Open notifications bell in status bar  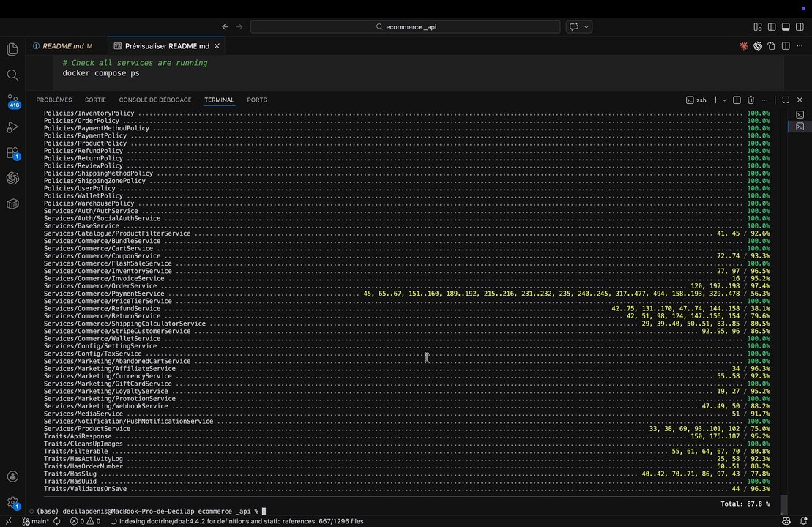tap(803, 521)
